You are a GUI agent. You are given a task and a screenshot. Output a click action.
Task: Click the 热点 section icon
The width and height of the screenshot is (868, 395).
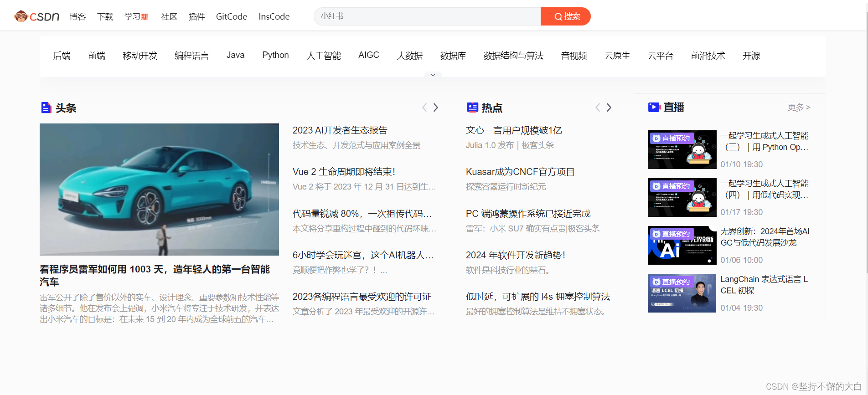point(472,108)
